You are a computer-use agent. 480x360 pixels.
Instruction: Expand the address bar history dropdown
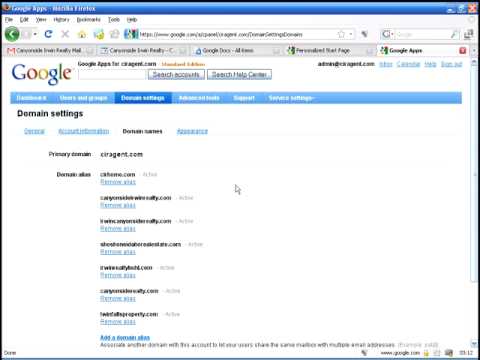tap(351, 34)
